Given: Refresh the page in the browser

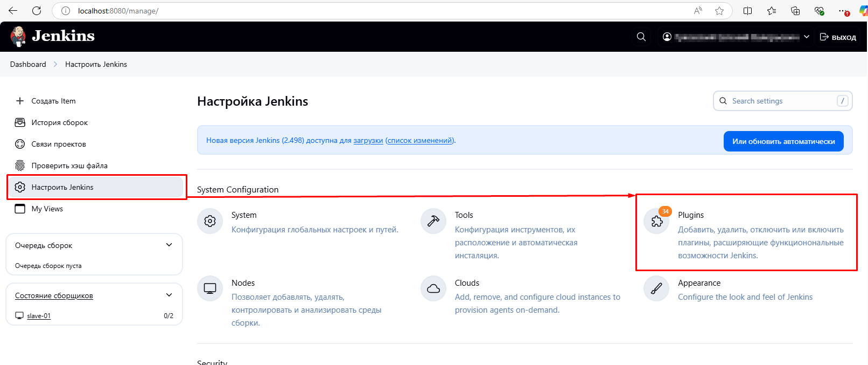Looking at the screenshot, I should point(37,11).
